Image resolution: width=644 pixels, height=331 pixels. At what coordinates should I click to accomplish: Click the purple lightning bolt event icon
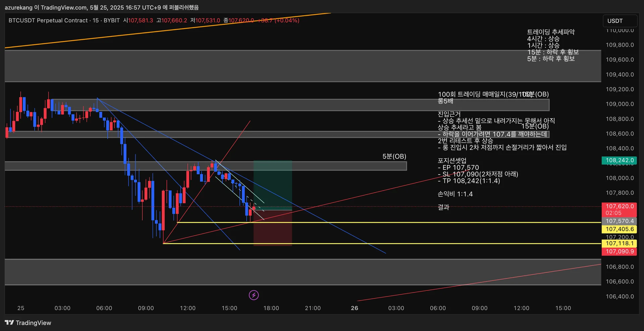[254, 295]
